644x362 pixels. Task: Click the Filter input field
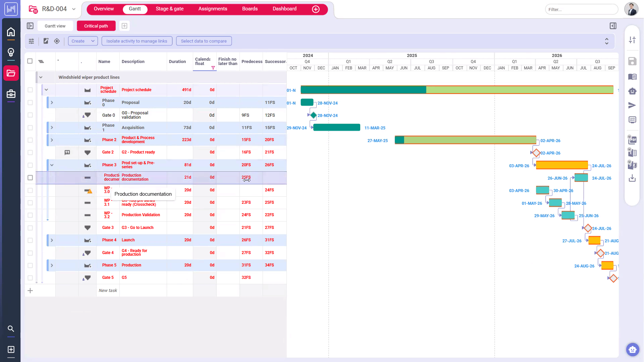tap(582, 9)
